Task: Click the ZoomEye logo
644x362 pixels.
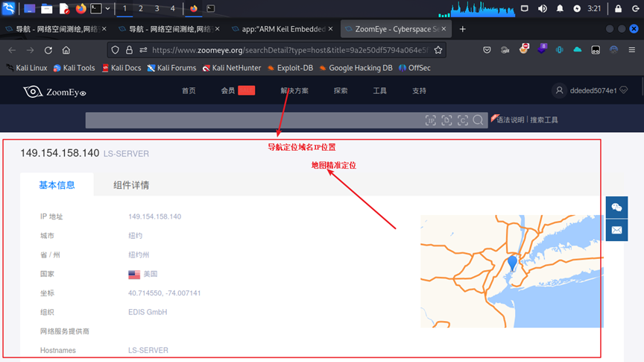Action: 54,92
